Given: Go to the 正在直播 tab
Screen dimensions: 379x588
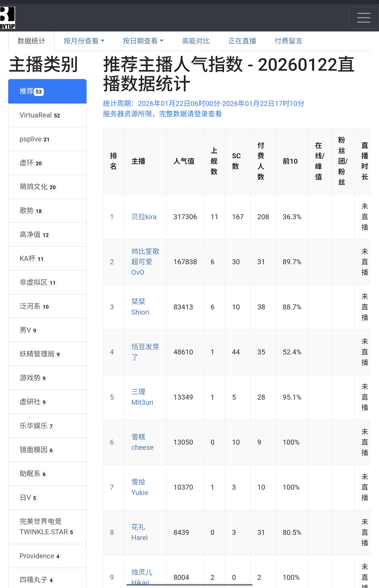Looking at the screenshot, I should pyautogui.click(x=242, y=41).
